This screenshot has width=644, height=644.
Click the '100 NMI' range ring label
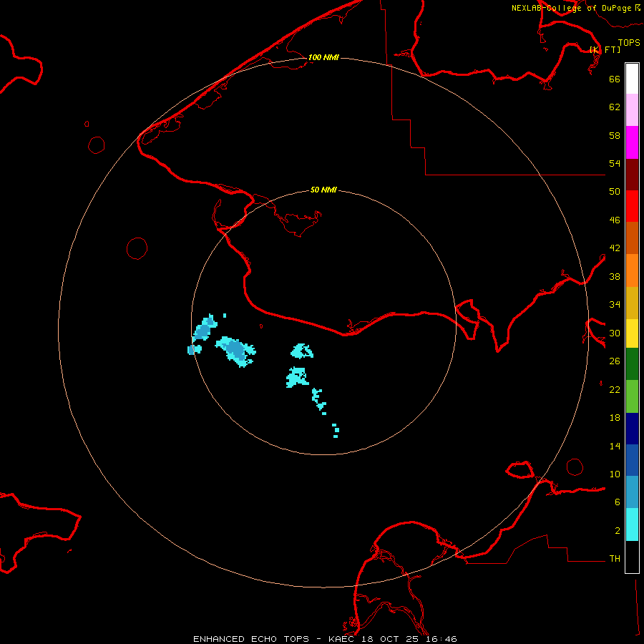(x=323, y=57)
